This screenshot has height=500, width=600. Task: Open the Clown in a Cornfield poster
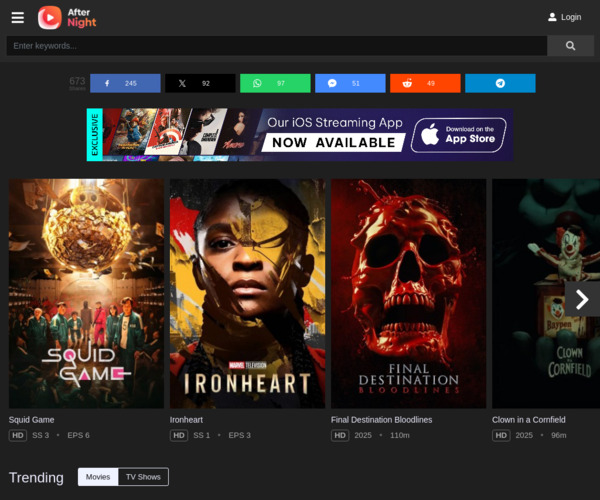coord(546,293)
